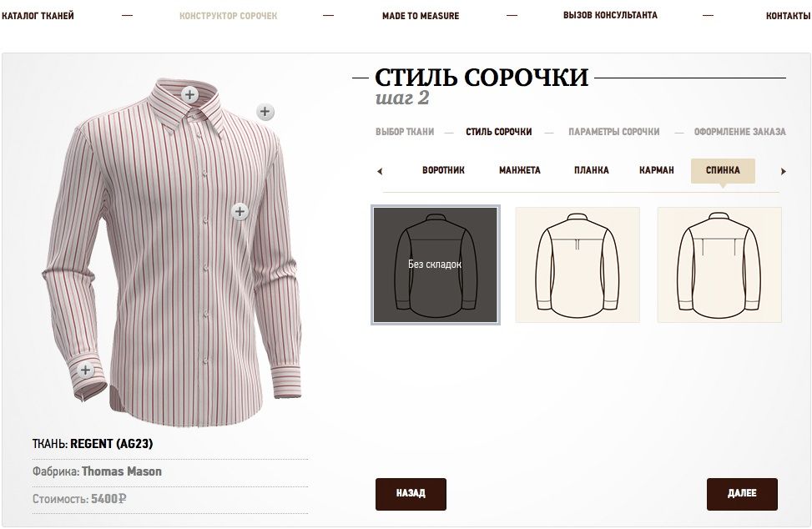Click the plus hotspot on the cuff
This screenshot has width=812, height=529.
pos(85,370)
